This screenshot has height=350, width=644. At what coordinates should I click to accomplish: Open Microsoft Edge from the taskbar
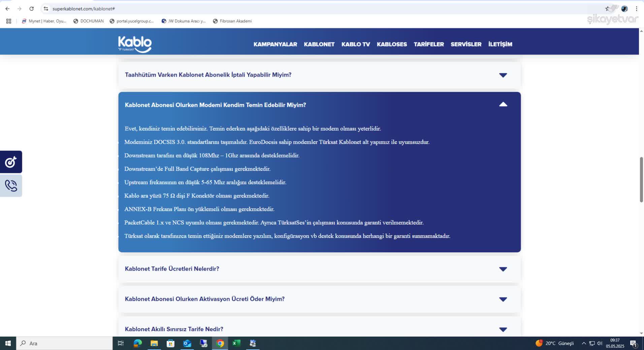tap(137, 343)
